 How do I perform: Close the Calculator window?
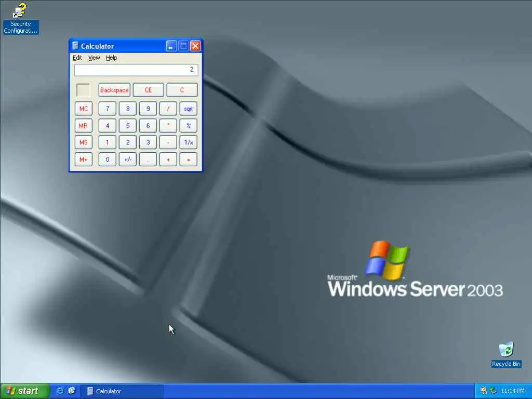tap(195, 46)
